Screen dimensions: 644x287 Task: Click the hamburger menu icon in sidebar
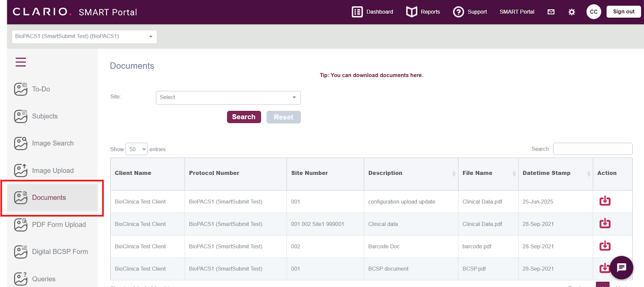coord(21,62)
